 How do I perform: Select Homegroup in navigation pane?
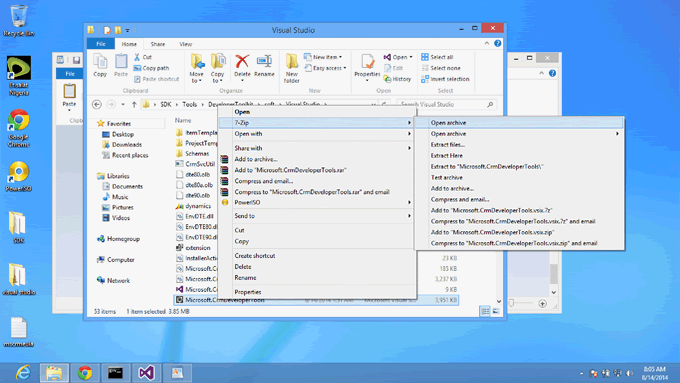click(118, 239)
